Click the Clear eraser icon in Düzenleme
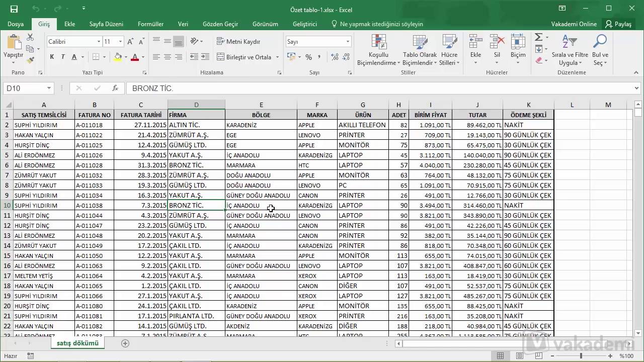 tap(539, 60)
